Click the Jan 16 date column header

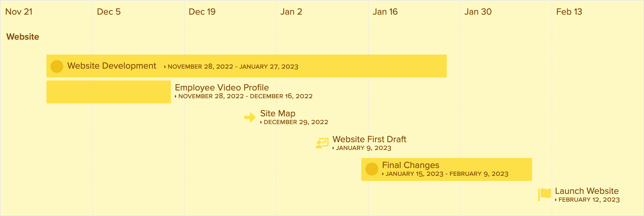(385, 12)
